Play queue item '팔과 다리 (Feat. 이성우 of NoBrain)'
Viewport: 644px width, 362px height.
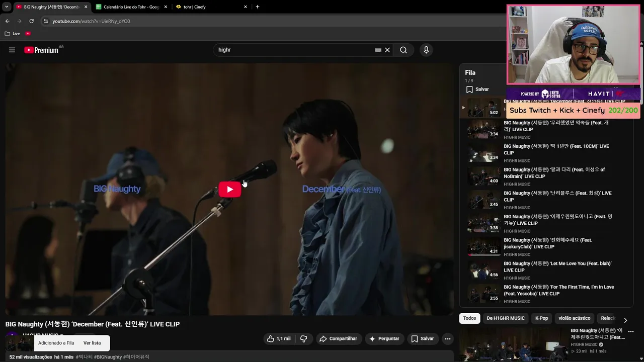[x=546, y=176]
